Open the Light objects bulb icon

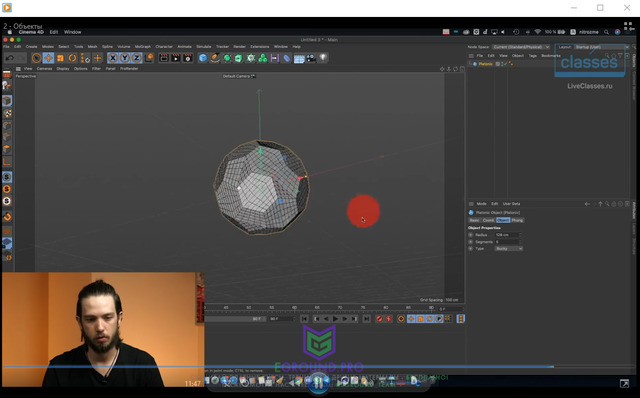click(x=323, y=58)
